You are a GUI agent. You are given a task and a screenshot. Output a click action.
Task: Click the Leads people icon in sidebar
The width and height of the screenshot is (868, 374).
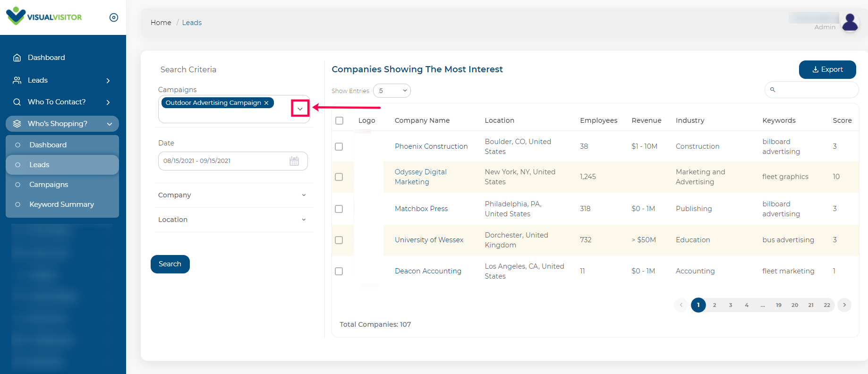tap(17, 80)
